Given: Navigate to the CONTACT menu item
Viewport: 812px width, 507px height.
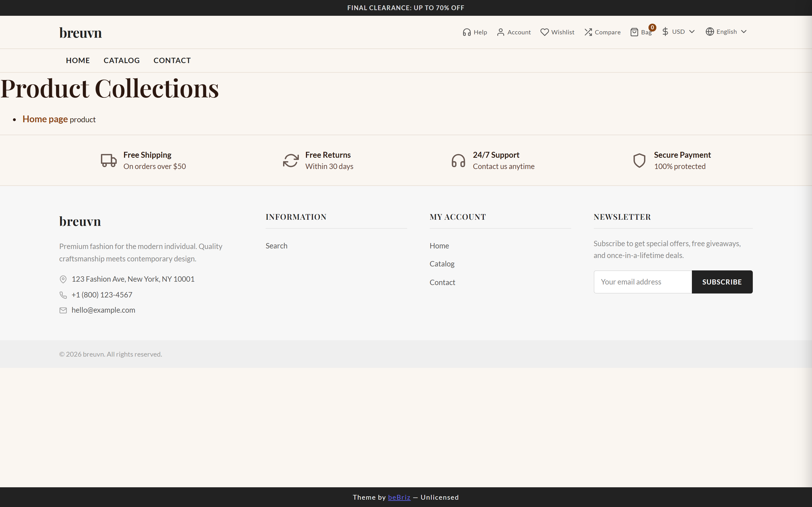Looking at the screenshot, I should pyautogui.click(x=172, y=61).
